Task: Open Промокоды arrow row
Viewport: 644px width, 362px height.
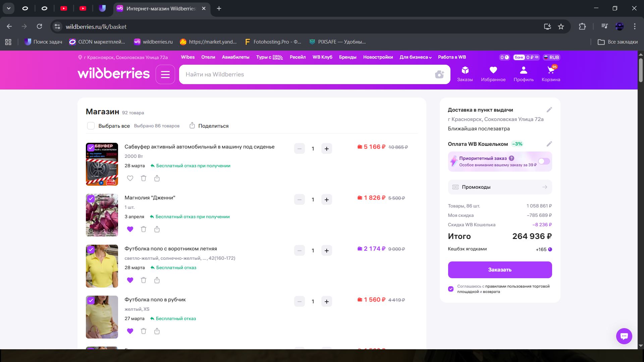Action: click(500, 187)
